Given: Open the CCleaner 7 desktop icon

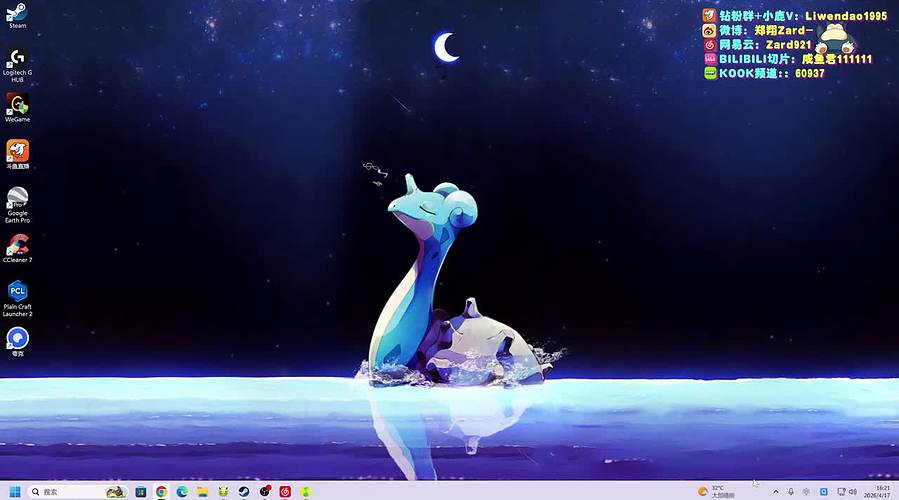Looking at the screenshot, I should (x=17, y=248).
